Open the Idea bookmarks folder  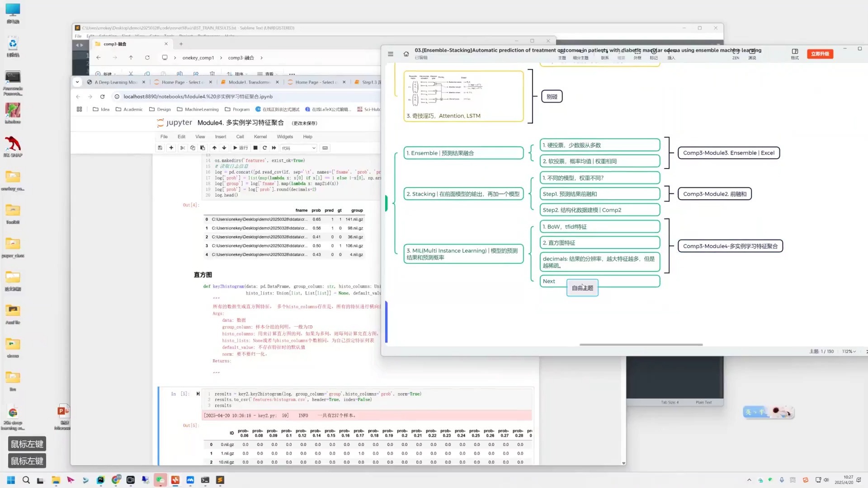pyautogui.click(x=101, y=109)
